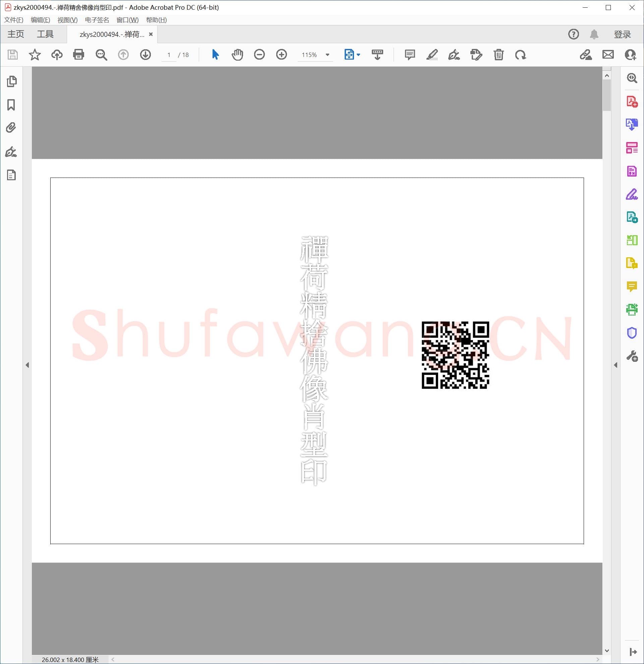644x664 pixels.
Task: Click Rotate page icon in toolbar
Action: click(520, 55)
